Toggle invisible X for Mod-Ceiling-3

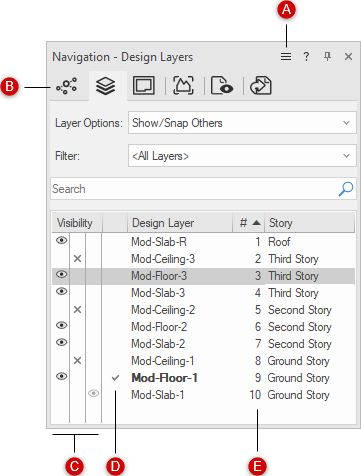coord(77,258)
